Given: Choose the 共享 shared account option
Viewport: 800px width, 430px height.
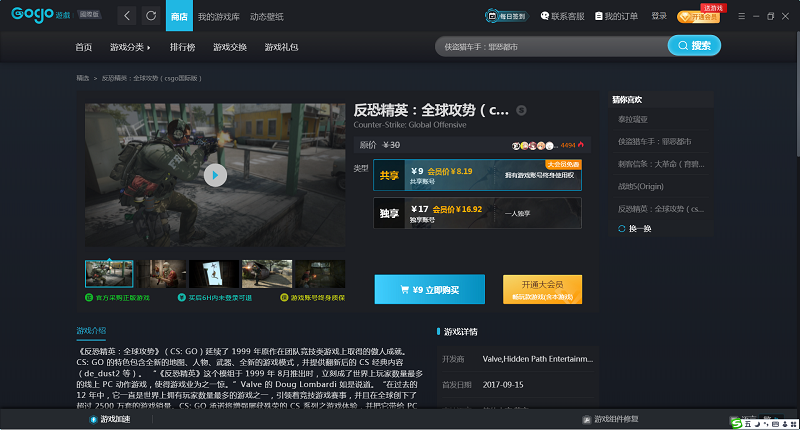Looking at the screenshot, I should (477, 175).
